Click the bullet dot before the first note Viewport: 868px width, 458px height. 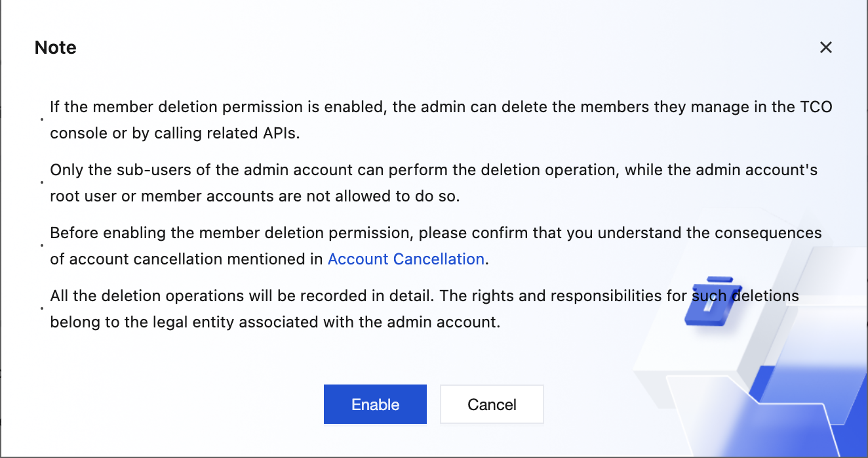click(42, 120)
